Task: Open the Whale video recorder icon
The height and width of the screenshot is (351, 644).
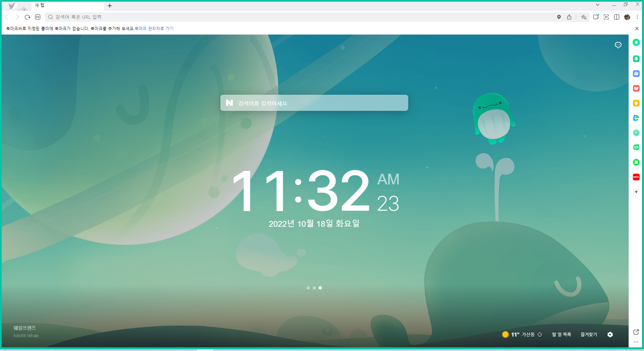Action: (x=596, y=17)
